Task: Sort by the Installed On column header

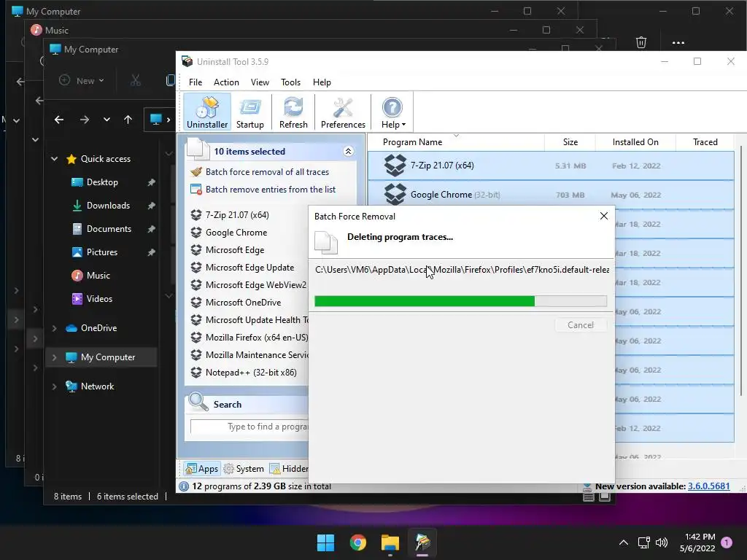Action: [x=635, y=142]
